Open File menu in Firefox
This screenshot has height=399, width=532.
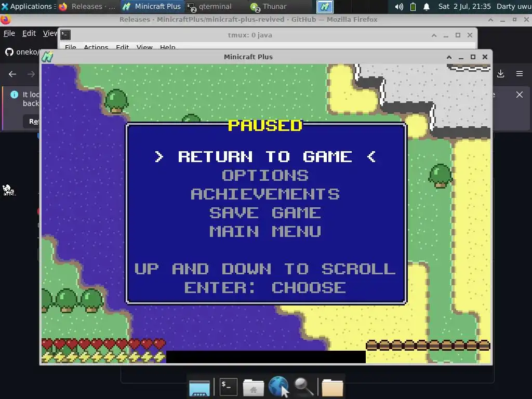point(9,33)
